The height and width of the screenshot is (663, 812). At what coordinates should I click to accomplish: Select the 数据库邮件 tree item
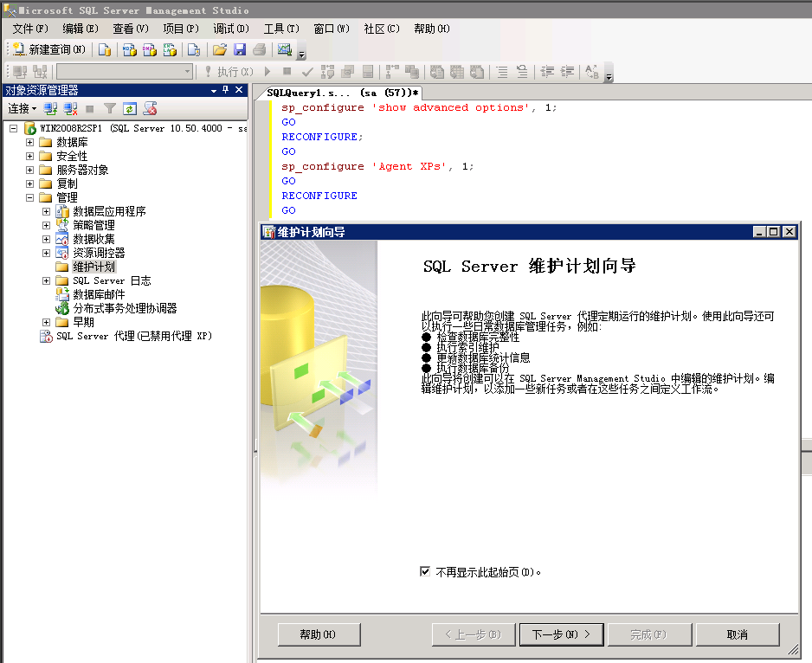point(99,295)
